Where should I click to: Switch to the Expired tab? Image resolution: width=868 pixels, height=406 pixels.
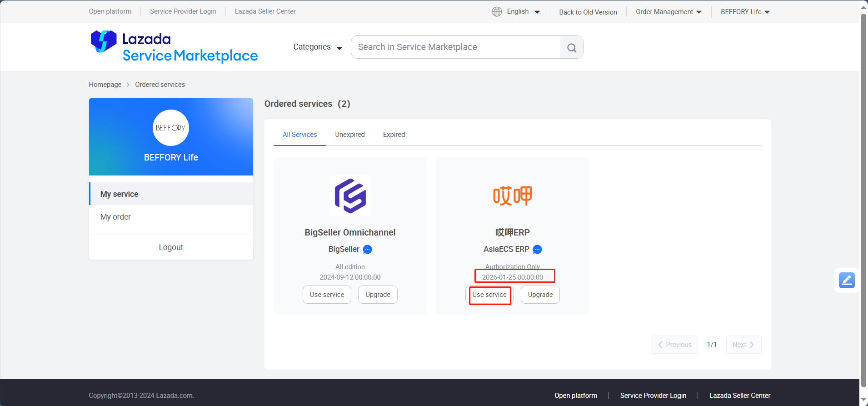click(x=394, y=135)
